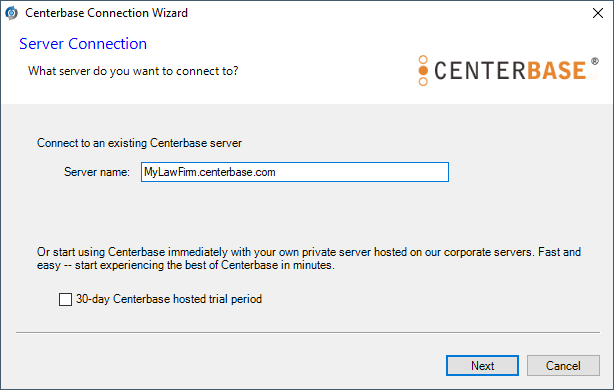This screenshot has height=390, width=614.
Task: Click the horizontal separator line above the buttons
Action: click(308, 332)
